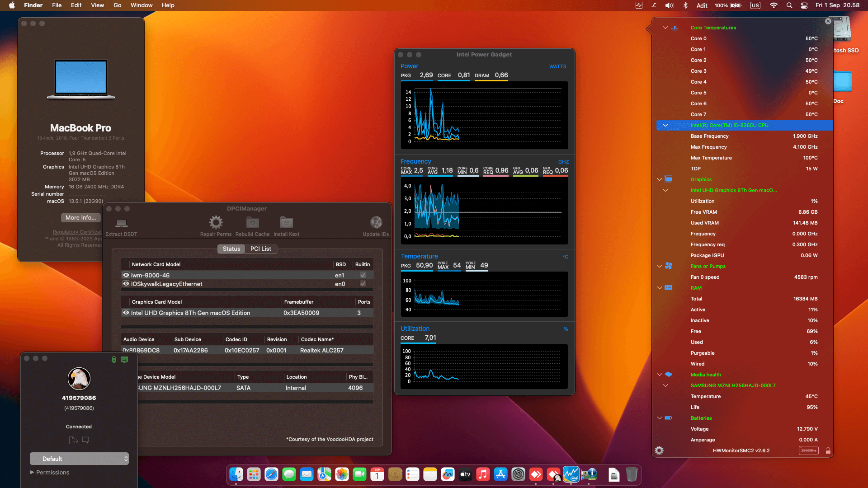Click the More Info... button

tap(80, 217)
